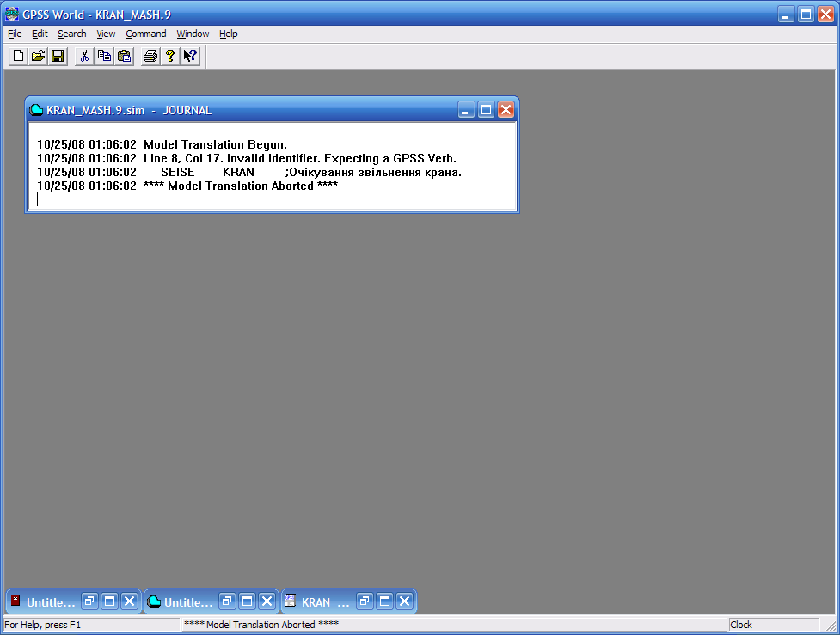The width and height of the screenshot is (840, 635).
Task: Click the journal line '**** Model Translation Aborted ****'
Action: (187, 186)
